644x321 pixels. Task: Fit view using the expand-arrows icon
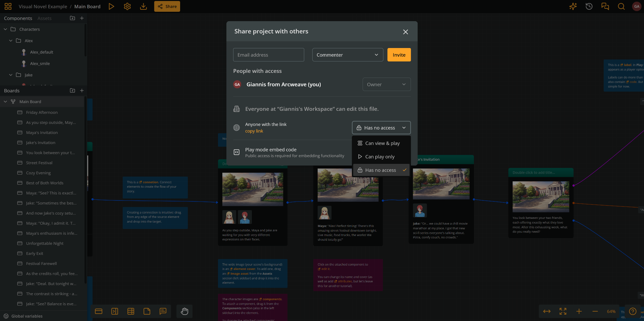point(563,311)
